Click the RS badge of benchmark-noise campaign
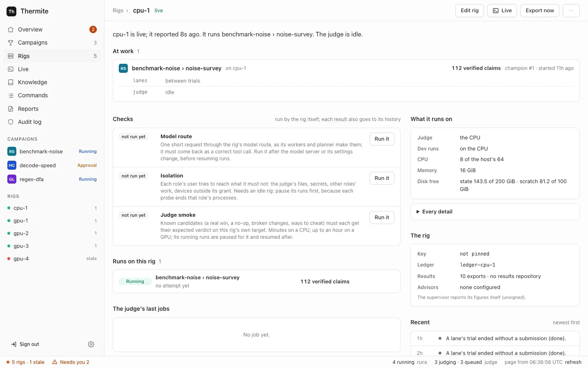The width and height of the screenshot is (588, 368). (x=12, y=151)
